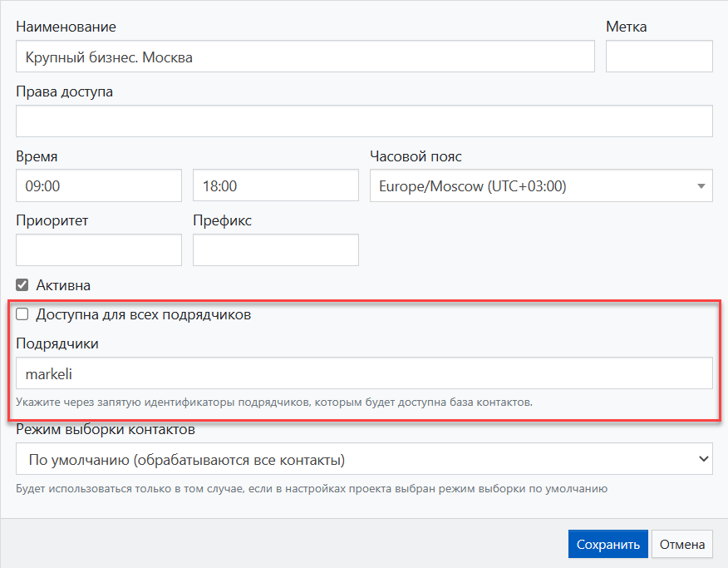Expand the Режим выборки контактов dropdown
This screenshot has width=728, height=568.
tap(364, 459)
